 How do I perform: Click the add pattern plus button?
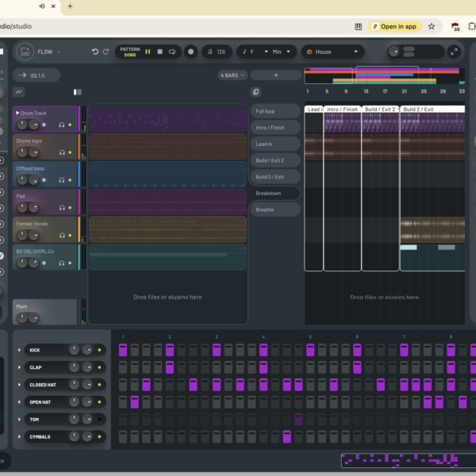pos(276,75)
